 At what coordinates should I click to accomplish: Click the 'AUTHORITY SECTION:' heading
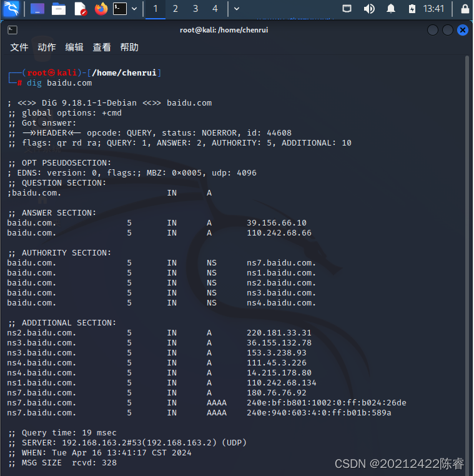tap(66, 253)
